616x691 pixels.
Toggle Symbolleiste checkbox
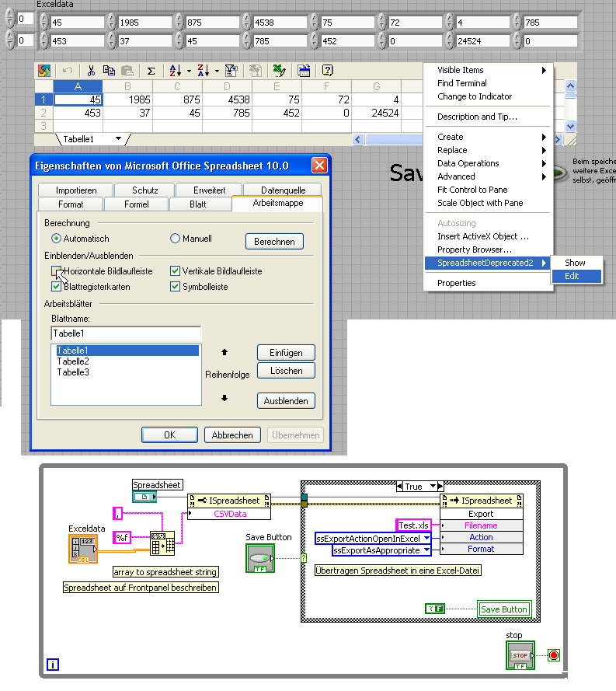tap(176, 287)
